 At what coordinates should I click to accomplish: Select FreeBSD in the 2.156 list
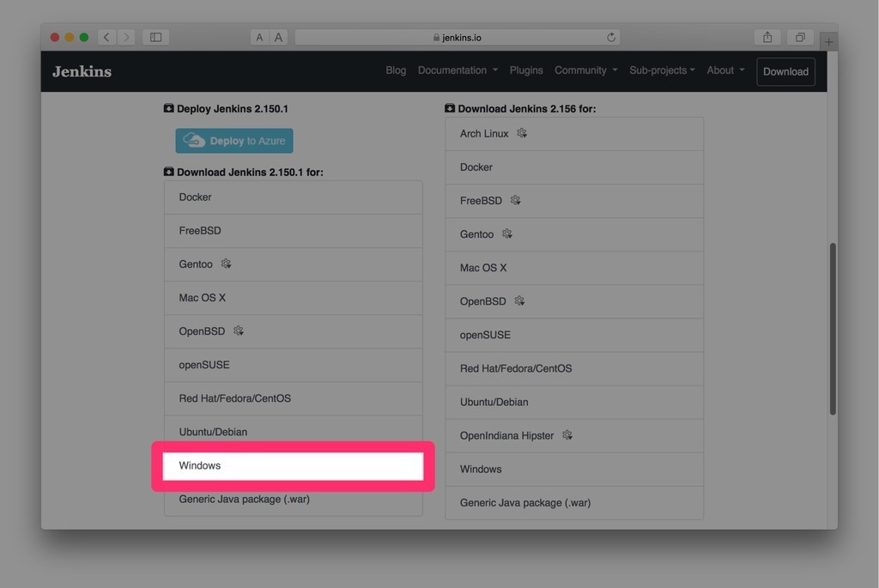click(574, 201)
